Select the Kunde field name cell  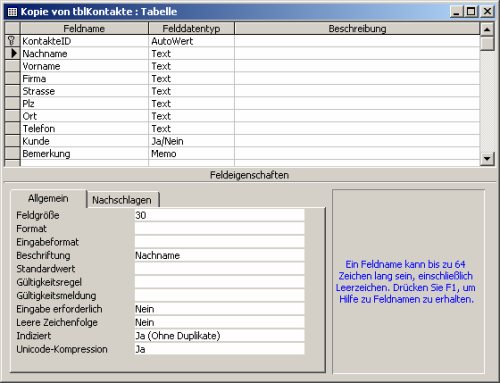pos(84,141)
